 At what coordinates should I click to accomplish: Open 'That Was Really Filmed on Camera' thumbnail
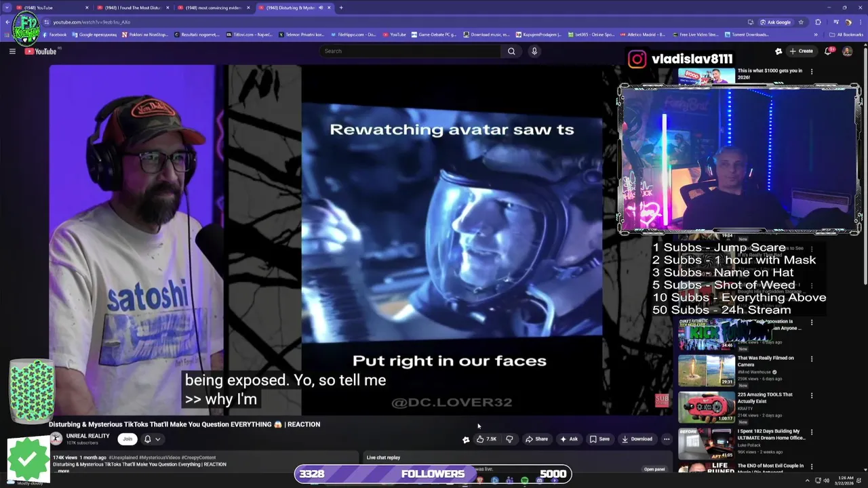click(706, 370)
